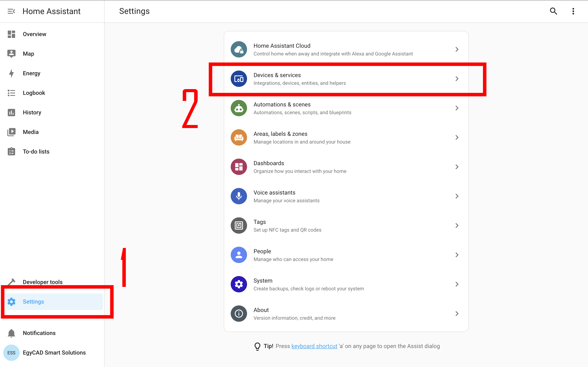Click the Home Assistant Cloud icon
This screenshot has height=367, width=588.
[x=239, y=50]
